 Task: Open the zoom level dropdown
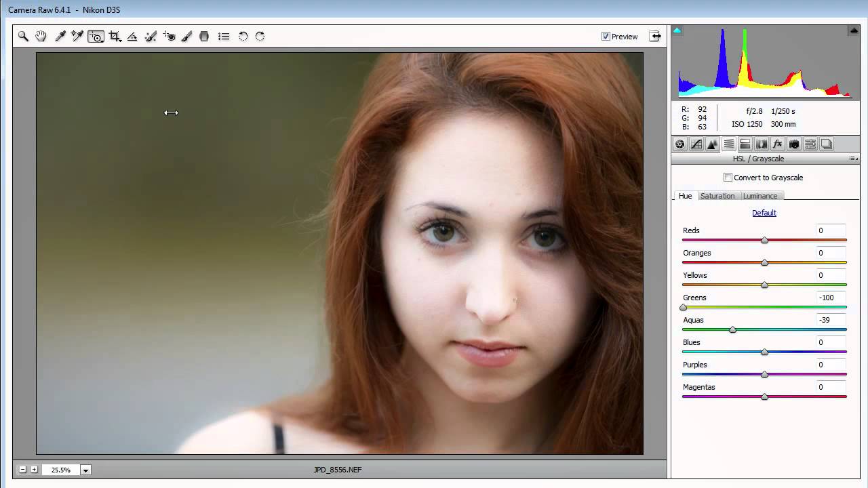pos(85,470)
